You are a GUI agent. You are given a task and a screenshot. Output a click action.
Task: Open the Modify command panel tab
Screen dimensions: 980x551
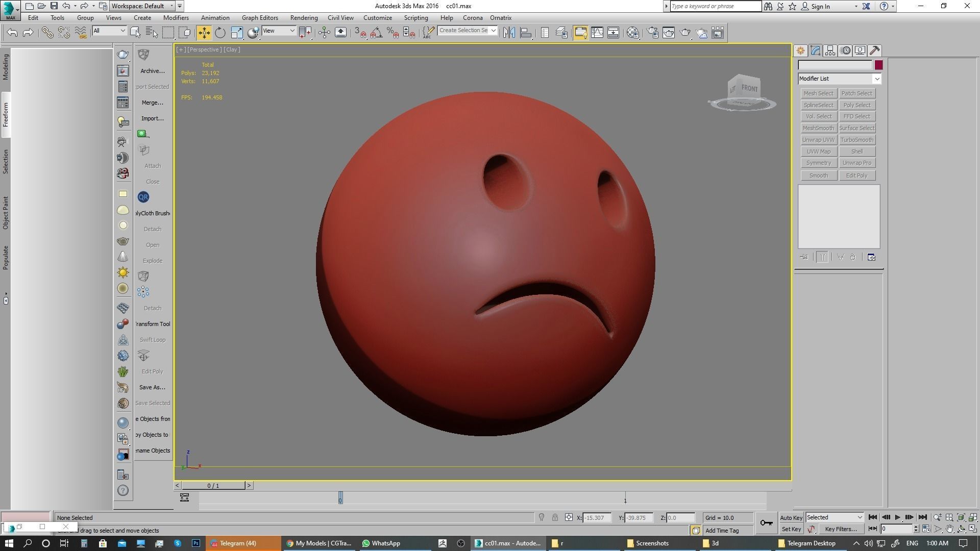click(815, 51)
